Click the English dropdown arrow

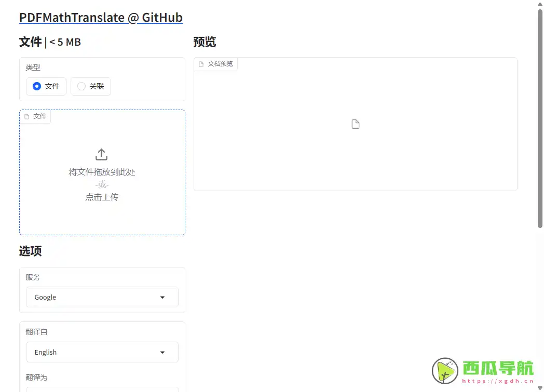tap(162, 353)
